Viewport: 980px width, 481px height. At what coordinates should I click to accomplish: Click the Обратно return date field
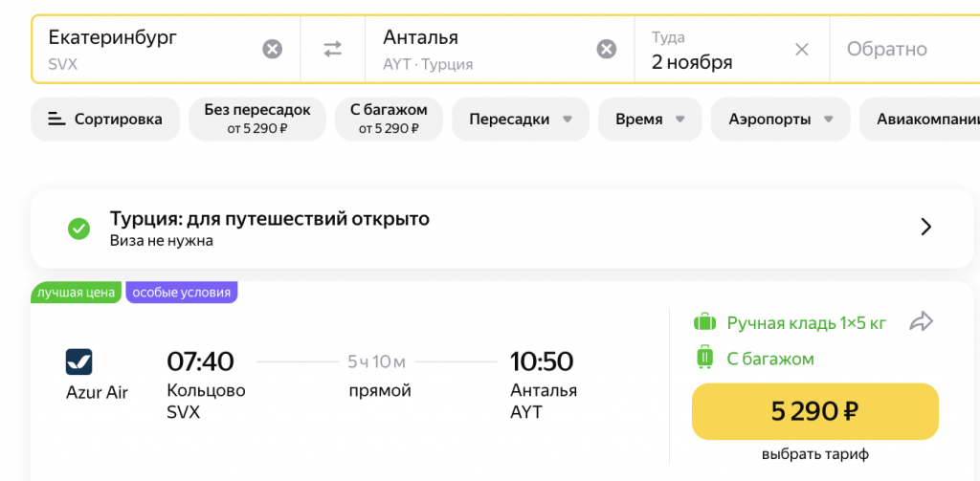904,50
